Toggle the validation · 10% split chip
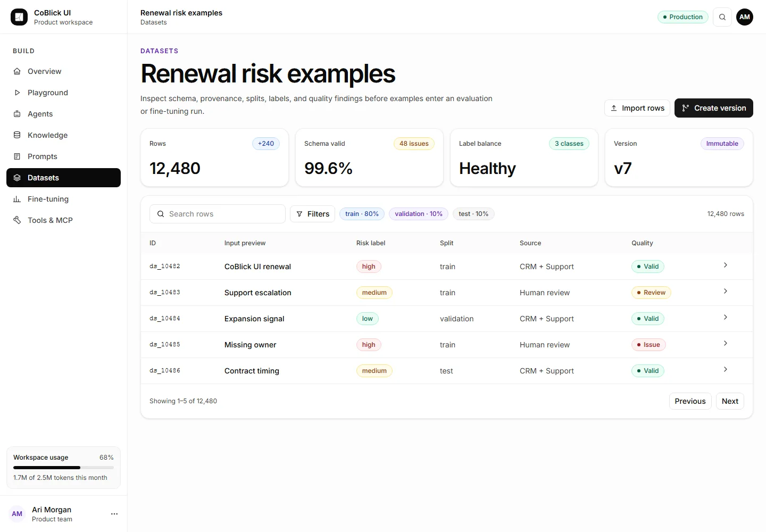The width and height of the screenshot is (766, 532). point(419,214)
